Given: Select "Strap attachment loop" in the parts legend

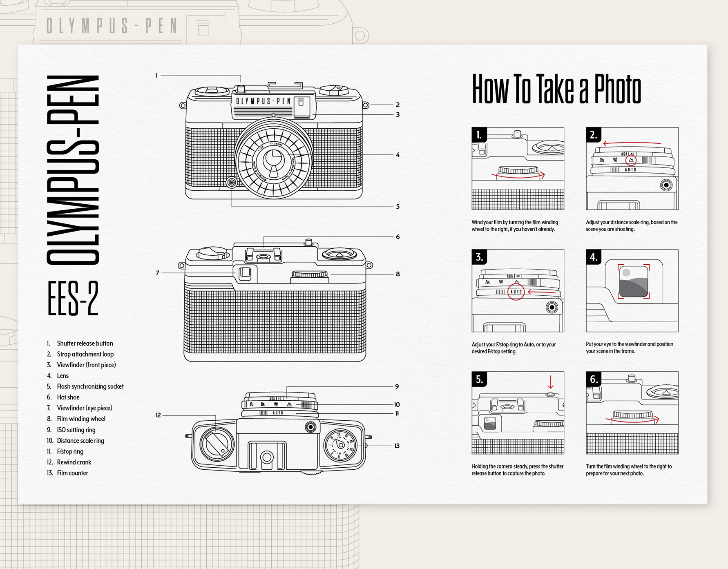Looking at the screenshot, I should [x=85, y=354].
